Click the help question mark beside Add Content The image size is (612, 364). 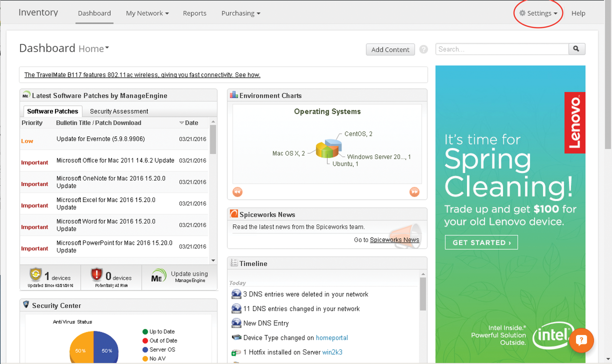(x=423, y=49)
